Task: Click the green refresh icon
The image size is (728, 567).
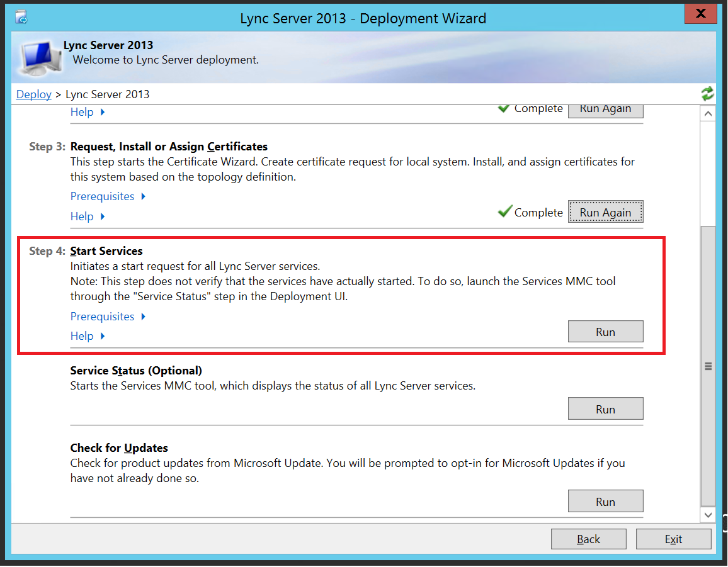Action: point(707,94)
